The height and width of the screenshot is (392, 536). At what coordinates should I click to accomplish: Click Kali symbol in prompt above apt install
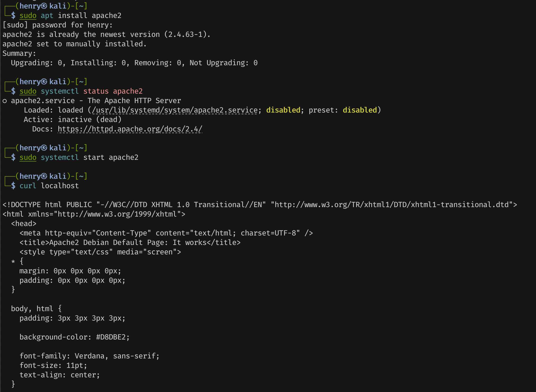point(44,6)
